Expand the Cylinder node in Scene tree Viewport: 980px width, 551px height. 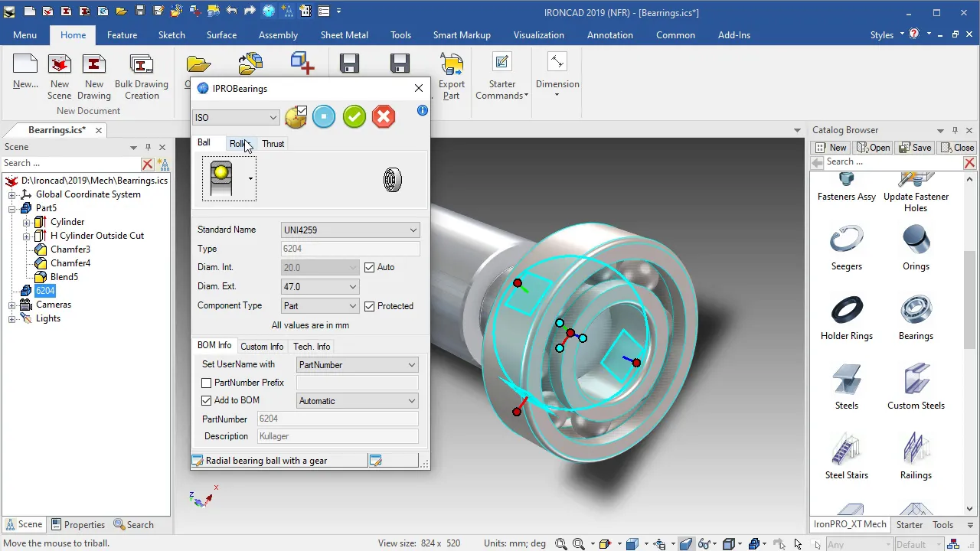(27, 222)
